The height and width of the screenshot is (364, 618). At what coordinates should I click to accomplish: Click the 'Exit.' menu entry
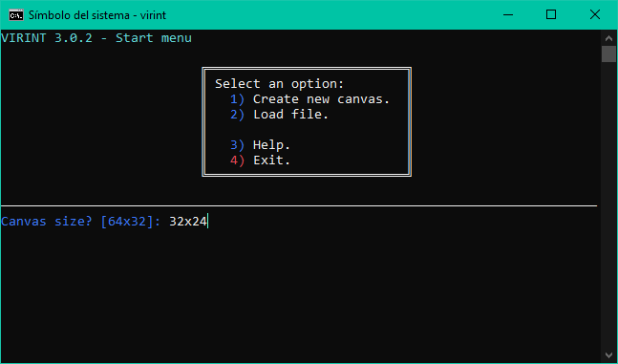pyautogui.click(x=271, y=161)
